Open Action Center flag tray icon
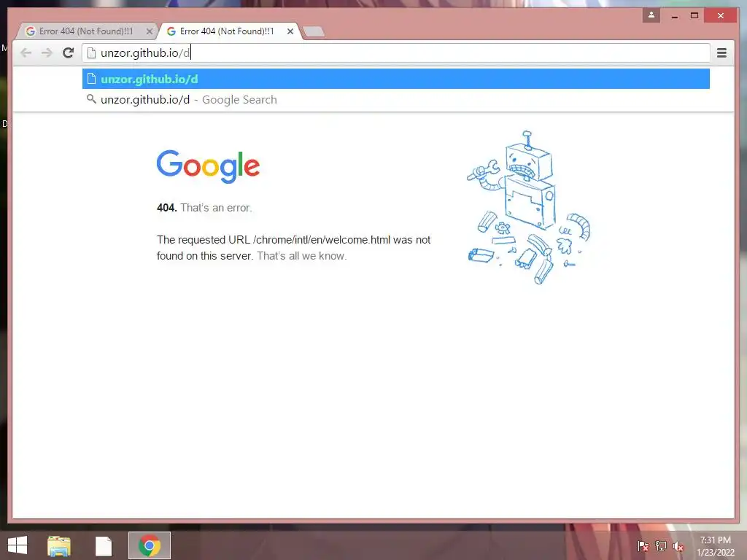 [643, 546]
